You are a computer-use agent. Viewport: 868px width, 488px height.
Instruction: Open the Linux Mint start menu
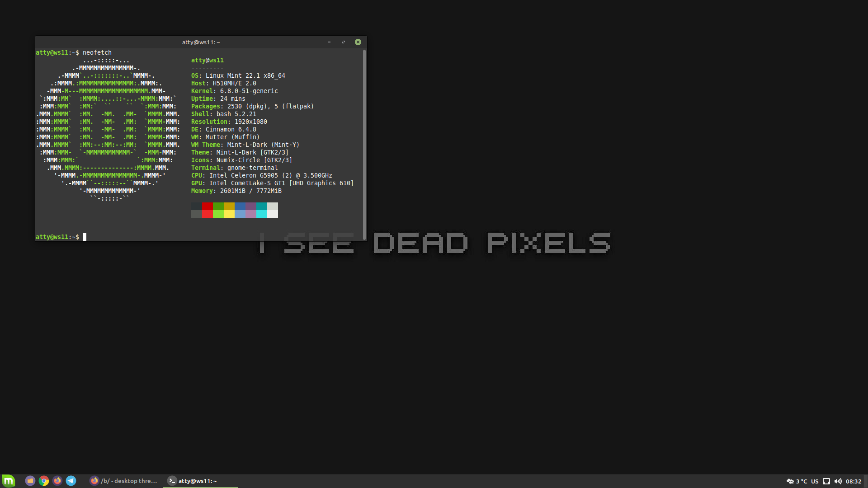click(9, 481)
